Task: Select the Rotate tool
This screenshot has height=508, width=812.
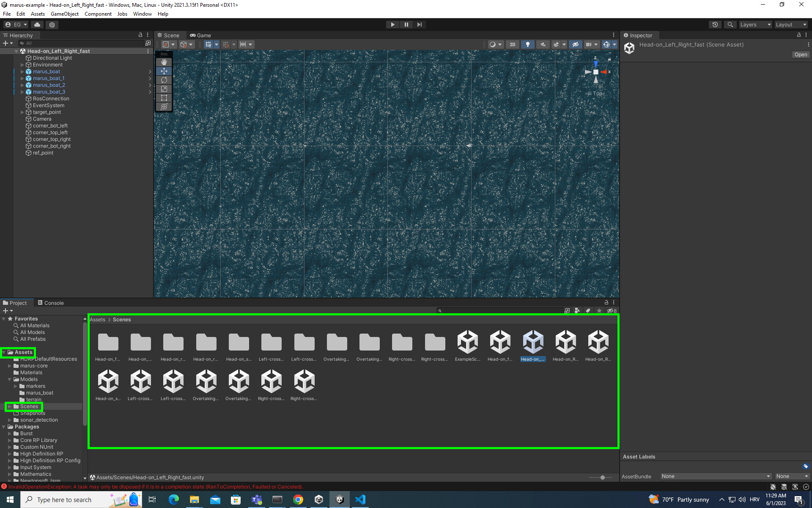Action: (164, 80)
